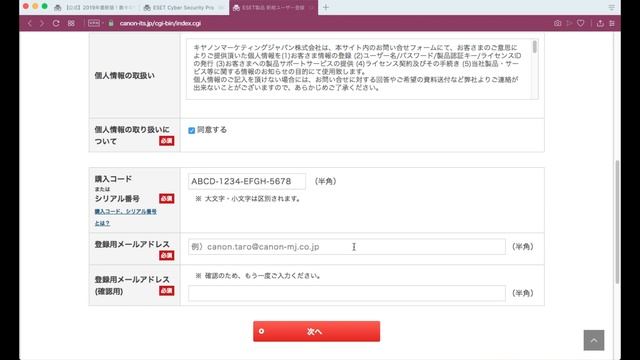Viewport: 640px width, 360px height.
Task: Click the send-to-flow arrow icon
Action: click(x=569, y=23)
